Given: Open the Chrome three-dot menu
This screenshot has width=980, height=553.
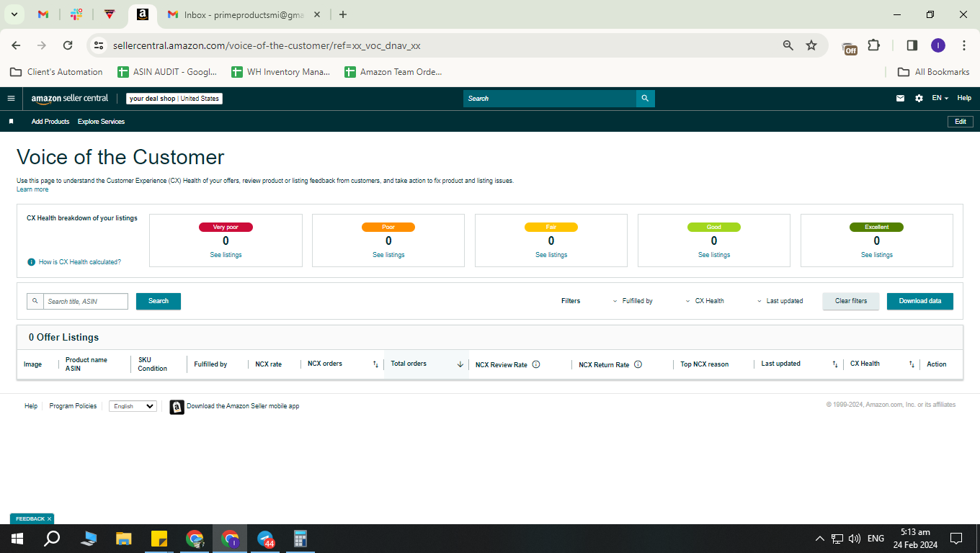Looking at the screenshot, I should click(x=964, y=45).
